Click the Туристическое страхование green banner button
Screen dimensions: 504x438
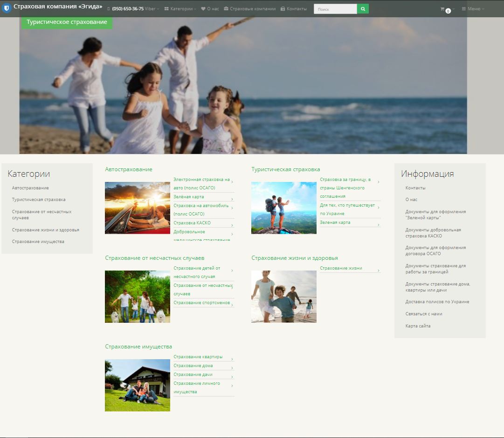point(67,22)
